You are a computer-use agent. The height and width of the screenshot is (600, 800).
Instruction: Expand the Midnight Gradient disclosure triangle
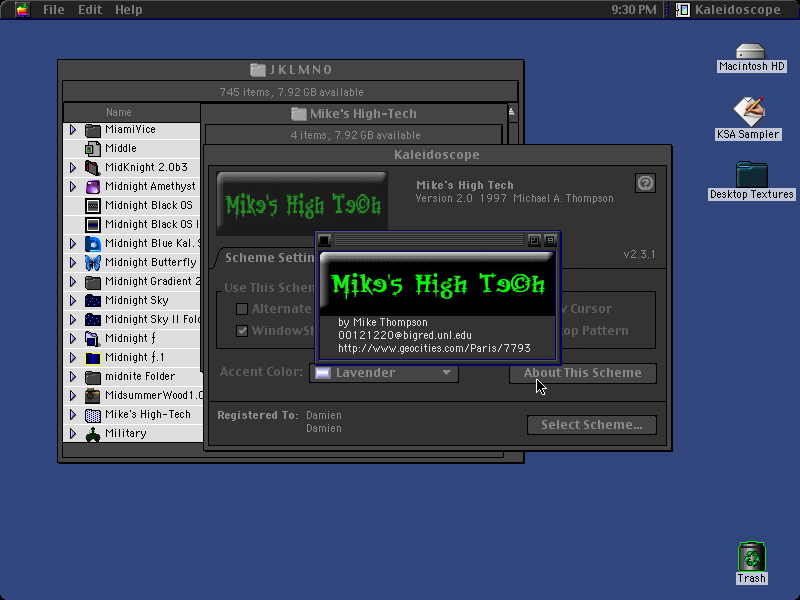pos(73,281)
